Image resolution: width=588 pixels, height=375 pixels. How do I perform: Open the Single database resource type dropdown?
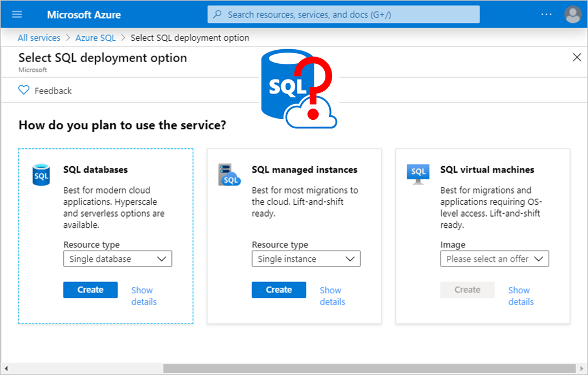(x=118, y=259)
